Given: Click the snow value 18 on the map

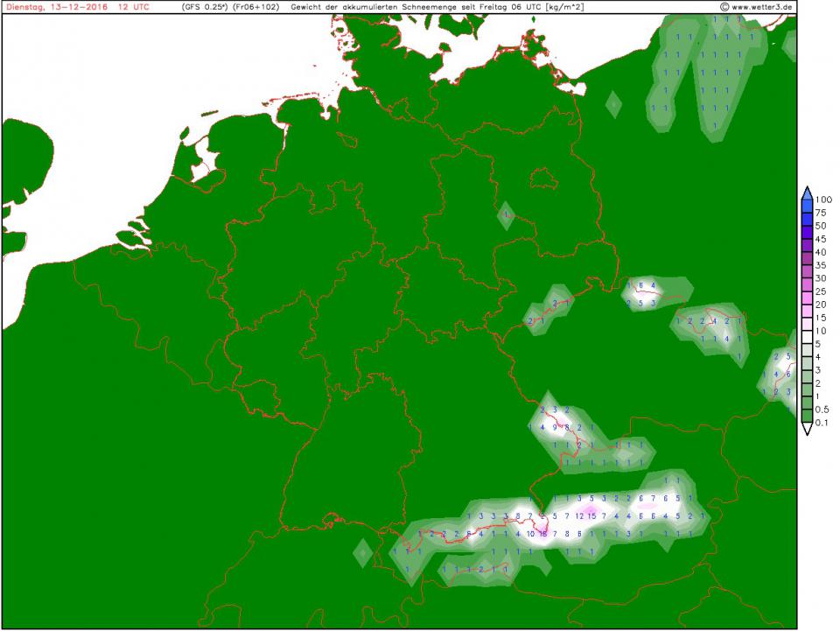Looking at the screenshot, I should click(x=543, y=533).
